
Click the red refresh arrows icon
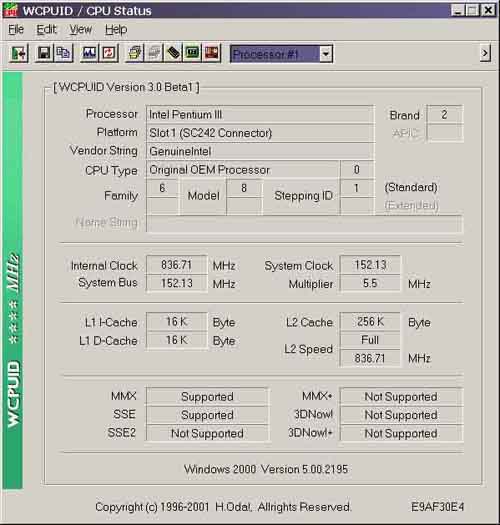tap(109, 54)
